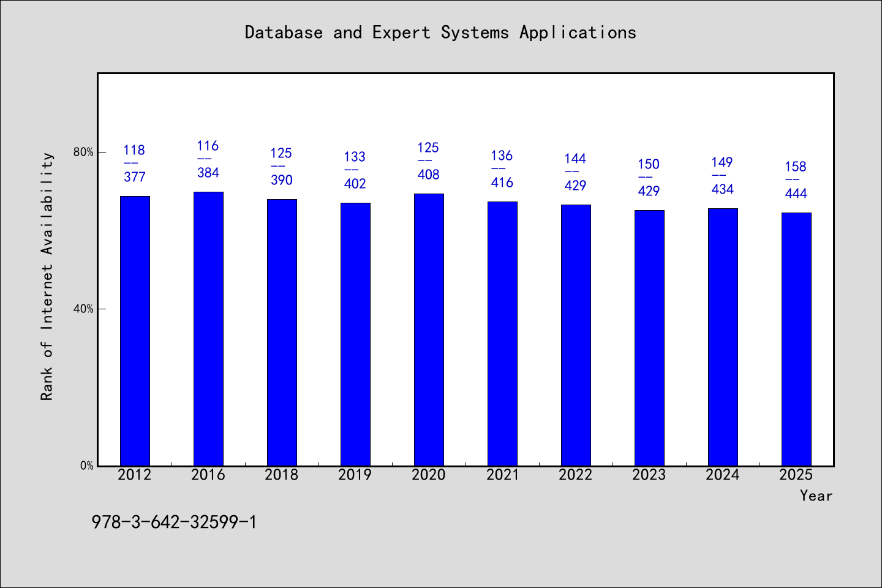Click the value 144 above the 2022 bar
Viewport: 882px width, 588px height.
click(x=575, y=159)
